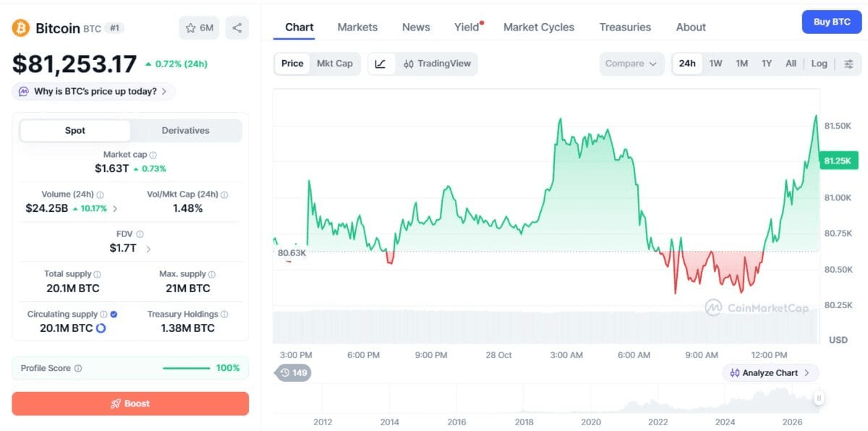Image resolution: width=868 pixels, height=431 pixels.
Task: Click the #1 rank badge
Action: [x=114, y=28]
